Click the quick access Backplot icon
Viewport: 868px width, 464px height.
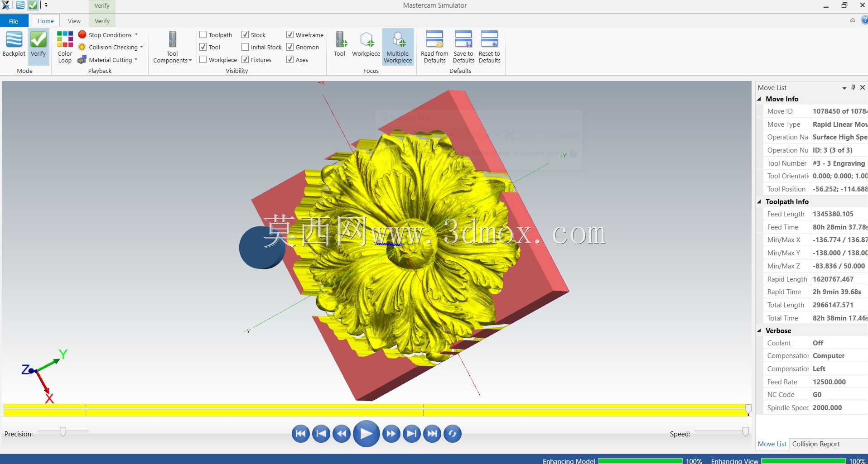pyautogui.click(x=20, y=5)
